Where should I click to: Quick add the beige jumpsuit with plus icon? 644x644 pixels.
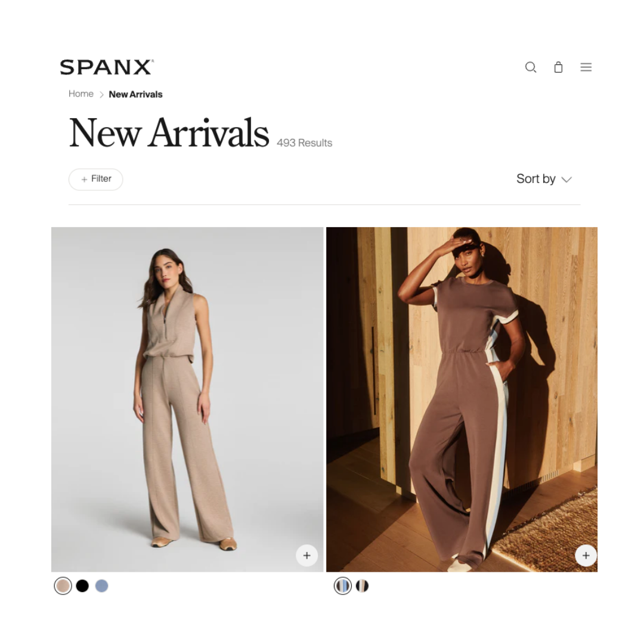pyautogui.click(x=307, y=555)
